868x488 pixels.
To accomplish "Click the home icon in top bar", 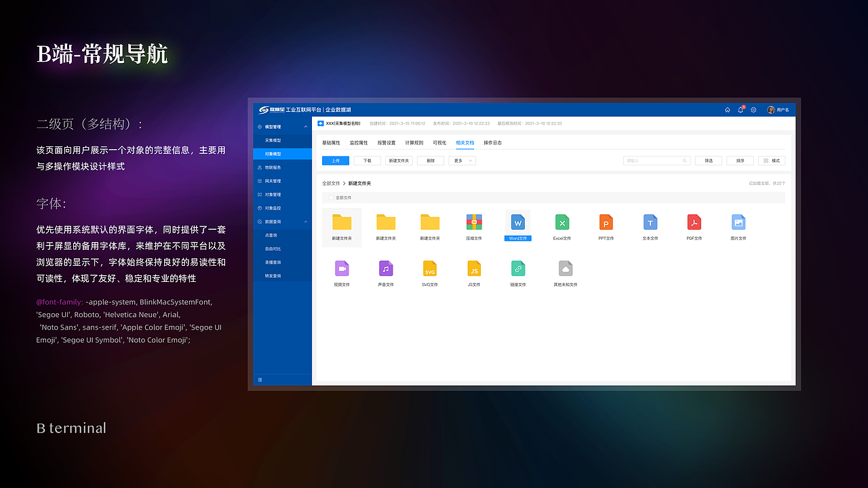I will coord(727,109).
